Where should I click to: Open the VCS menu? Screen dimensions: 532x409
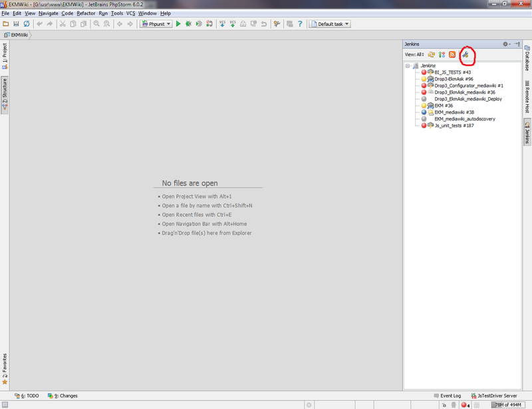[x=130, y=13]
